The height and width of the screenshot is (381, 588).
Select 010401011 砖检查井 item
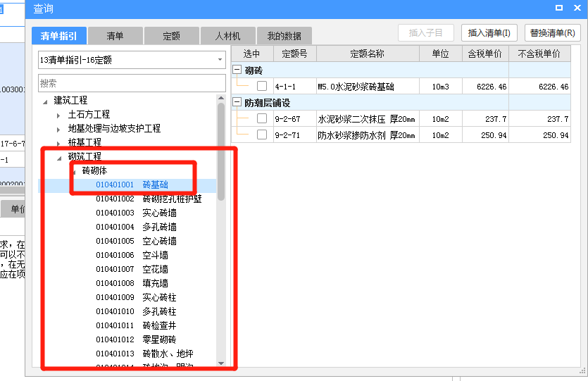pos(136,325)
